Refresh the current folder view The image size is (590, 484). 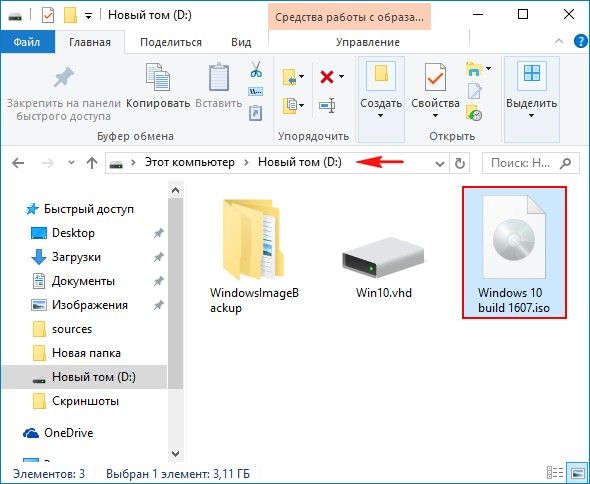pyautogui.click(x=460, y=163)
